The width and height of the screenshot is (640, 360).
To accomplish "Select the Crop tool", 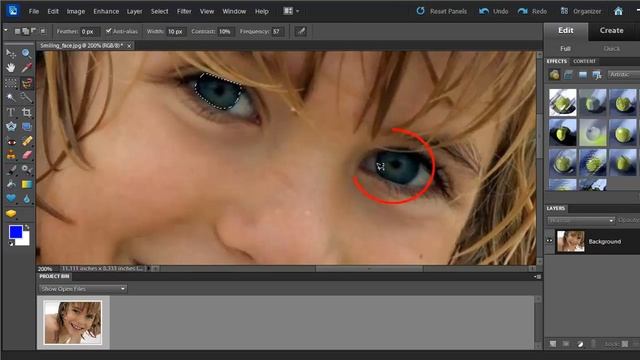I will [x=26, y=112].
